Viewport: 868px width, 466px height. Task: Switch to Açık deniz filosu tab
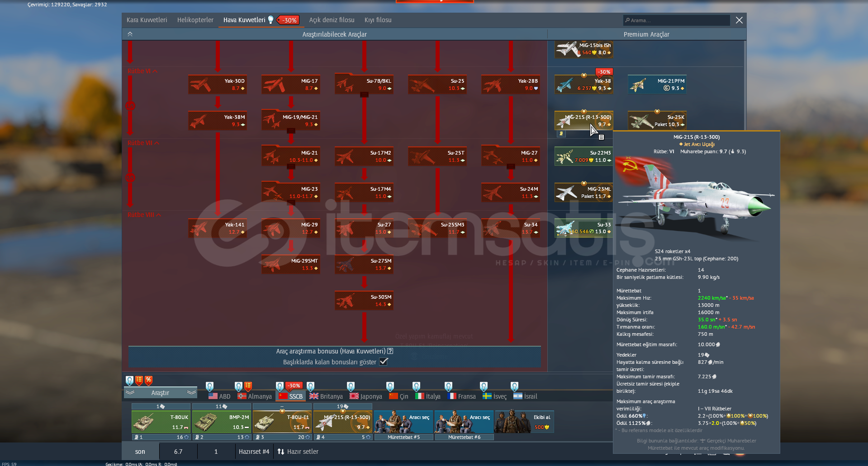pos(332,20)
